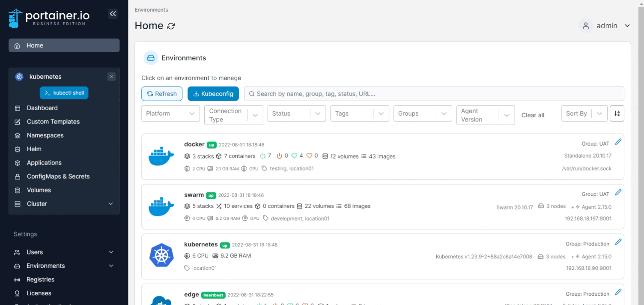Click swarm address '192.168.18.197:9001'
The width and height of the screenshot is (644, 305).
tap(588, 219)
